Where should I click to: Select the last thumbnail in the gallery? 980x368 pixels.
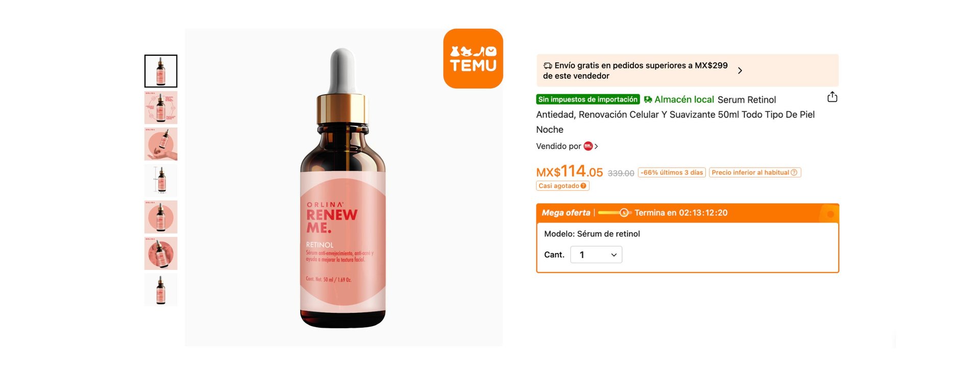161,290
